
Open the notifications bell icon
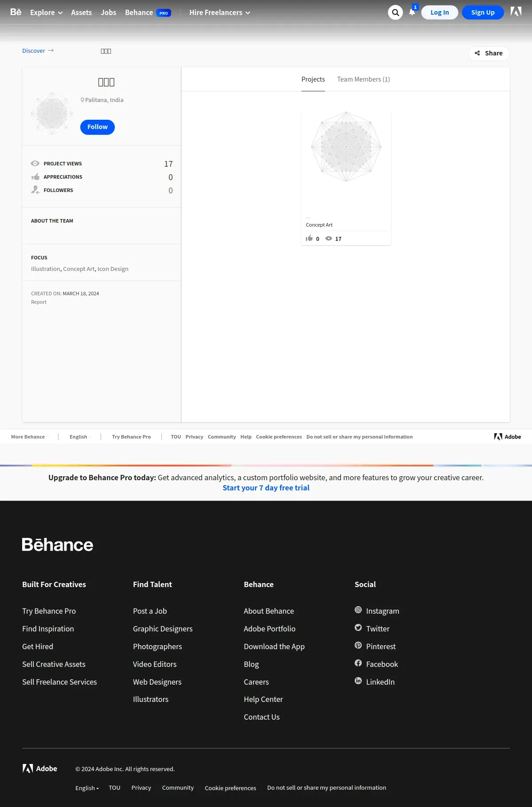(412, 12)
